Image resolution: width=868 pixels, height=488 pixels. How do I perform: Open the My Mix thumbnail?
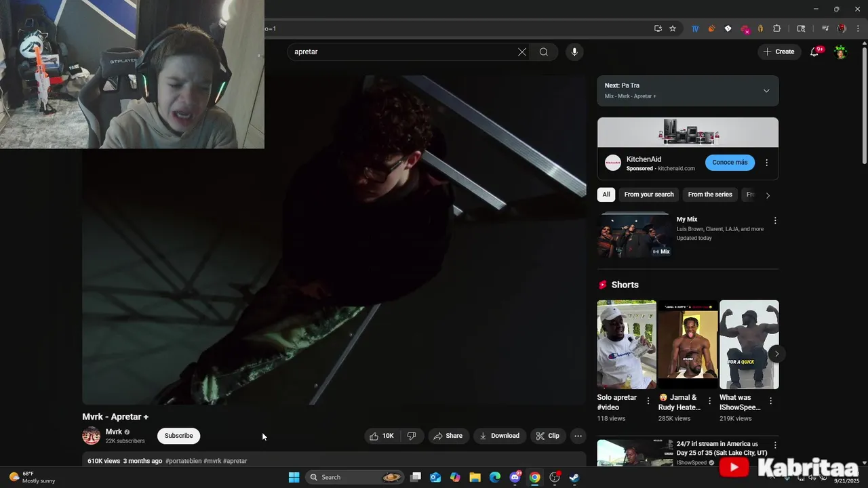(634, 235)
